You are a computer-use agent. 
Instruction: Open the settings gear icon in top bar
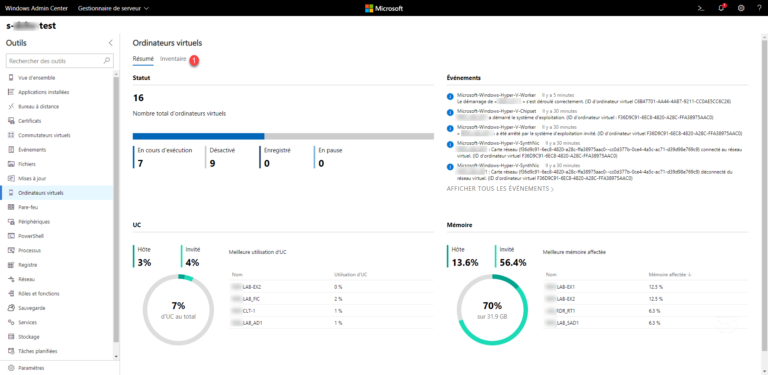(741, 8)
